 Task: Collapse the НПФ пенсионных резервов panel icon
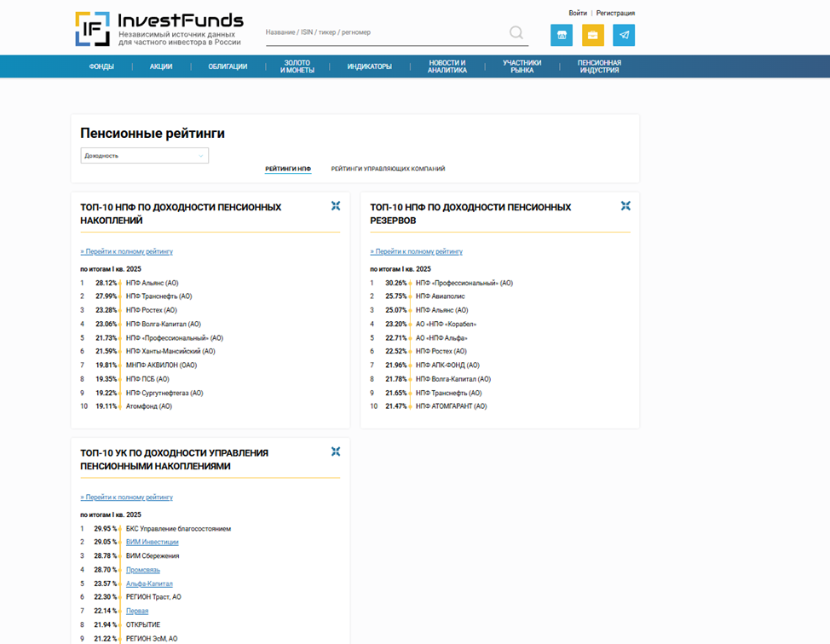[625, 206]
